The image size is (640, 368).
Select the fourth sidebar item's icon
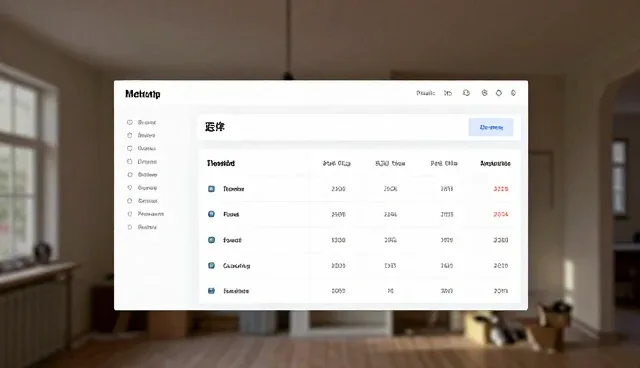click(130, 162)
